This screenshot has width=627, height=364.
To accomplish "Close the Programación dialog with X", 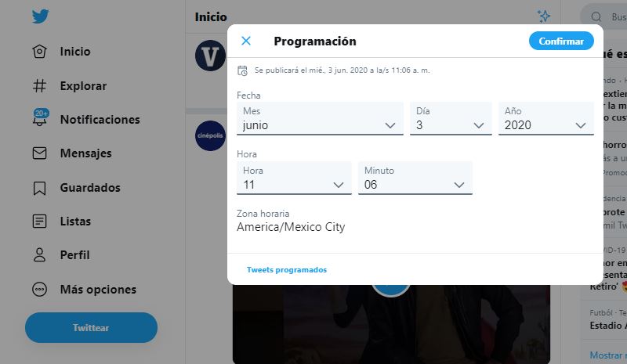I will 246,41.
